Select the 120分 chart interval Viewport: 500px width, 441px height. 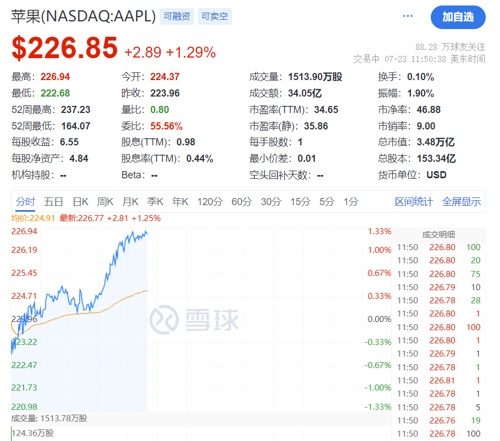(x=210, y=202)
